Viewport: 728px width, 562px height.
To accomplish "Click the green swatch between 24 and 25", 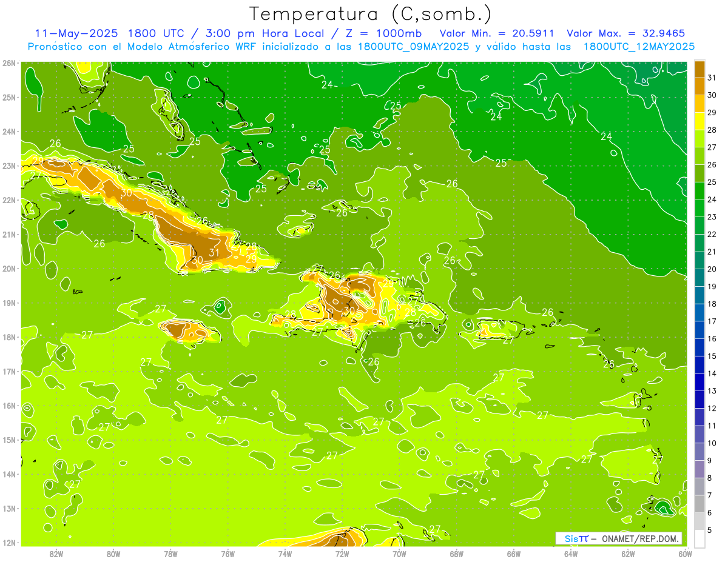I will (699, 190).
